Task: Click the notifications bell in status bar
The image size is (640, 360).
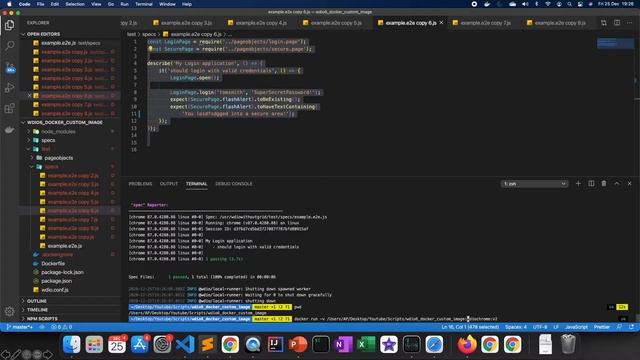Action: point(631,327)
